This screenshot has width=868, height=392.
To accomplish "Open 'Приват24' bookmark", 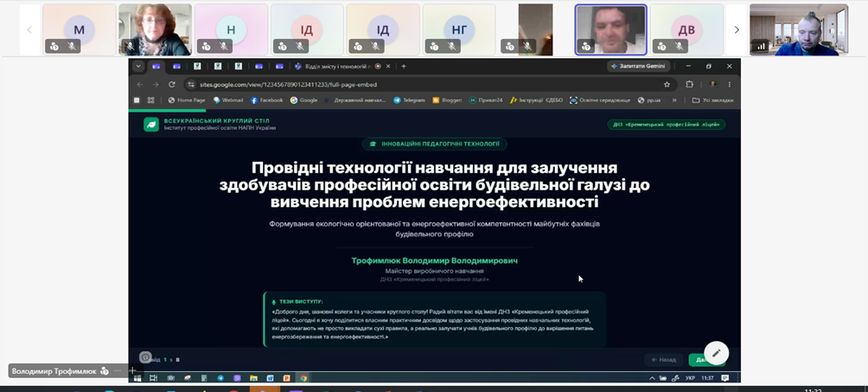I will [x=486, y=100].
